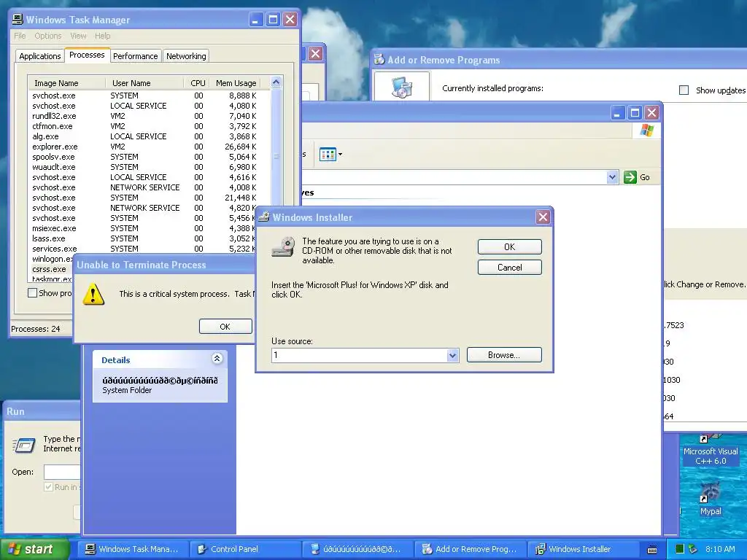The width and height of the screenshot is (747, 560).
Task: Sort by CPU column header
Action: (197, 83)
